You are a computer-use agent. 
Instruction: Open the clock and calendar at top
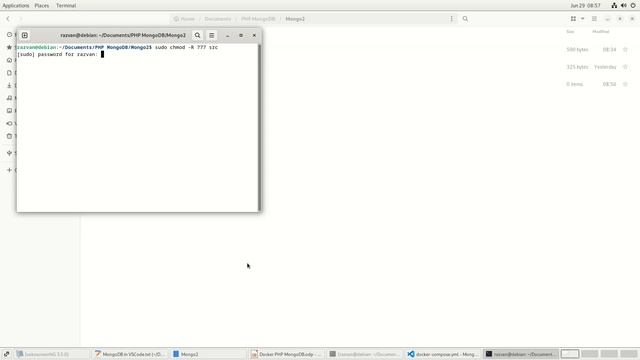click(x=585, y=6)
